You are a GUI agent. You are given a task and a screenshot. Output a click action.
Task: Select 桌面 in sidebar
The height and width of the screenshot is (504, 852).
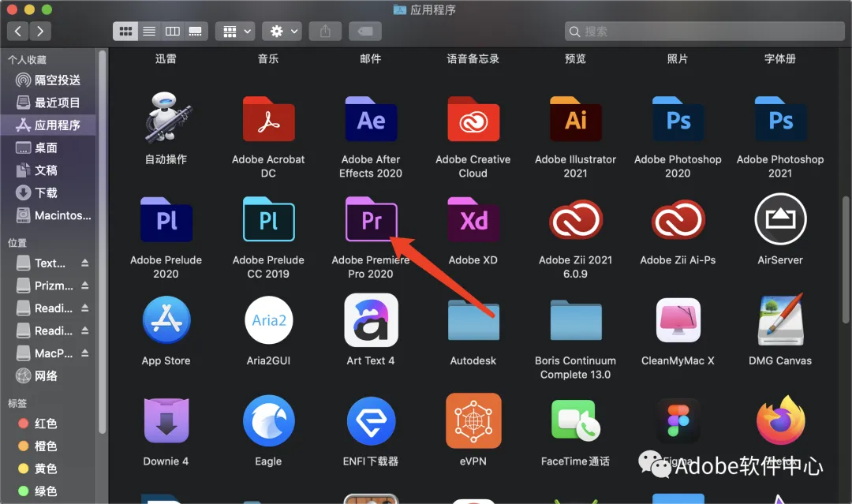click(48, 147)
